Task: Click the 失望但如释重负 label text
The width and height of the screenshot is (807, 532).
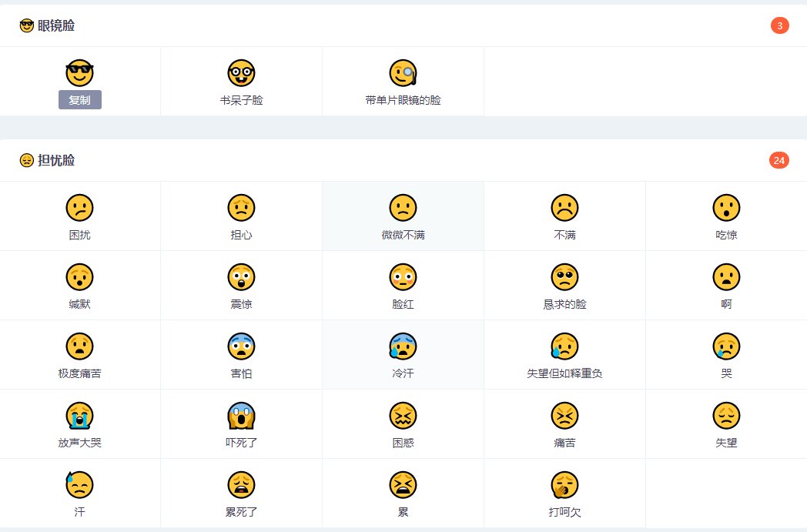Action: pyautogui.click(x=564, y=374)
